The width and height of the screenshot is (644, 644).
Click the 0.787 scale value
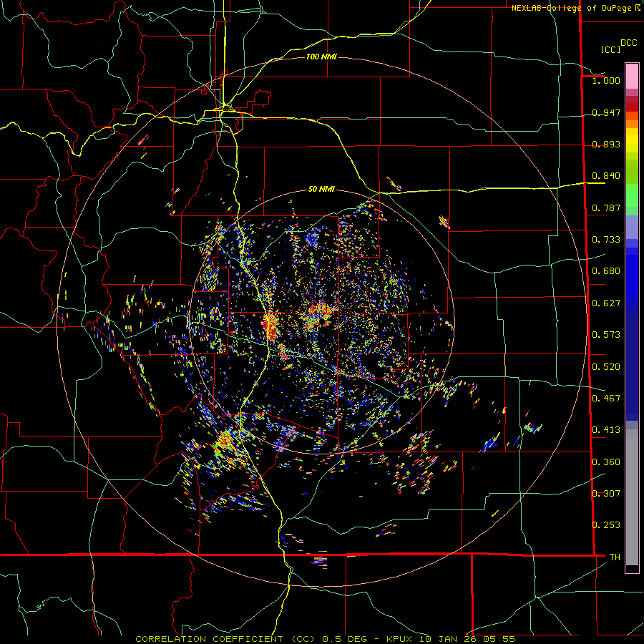[x=606, y=208]
